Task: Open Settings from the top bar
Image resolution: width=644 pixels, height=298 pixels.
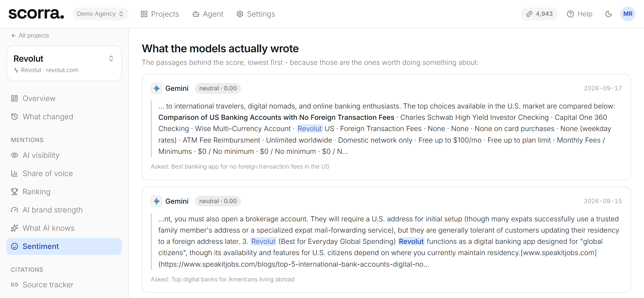Action: pyautogui.click(x=256, y=14)
